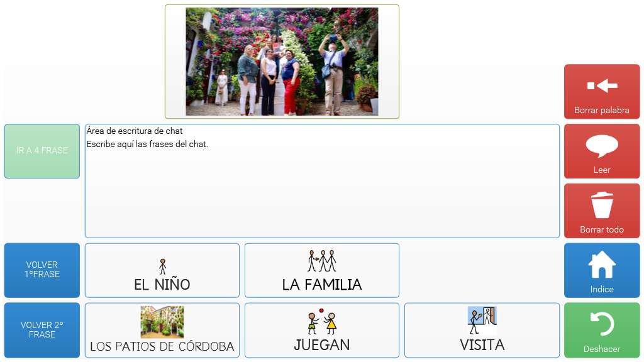Click the Borrar palabra backspace arrow icon
This screenshot has width=644, height=362.
coord(602,85)
